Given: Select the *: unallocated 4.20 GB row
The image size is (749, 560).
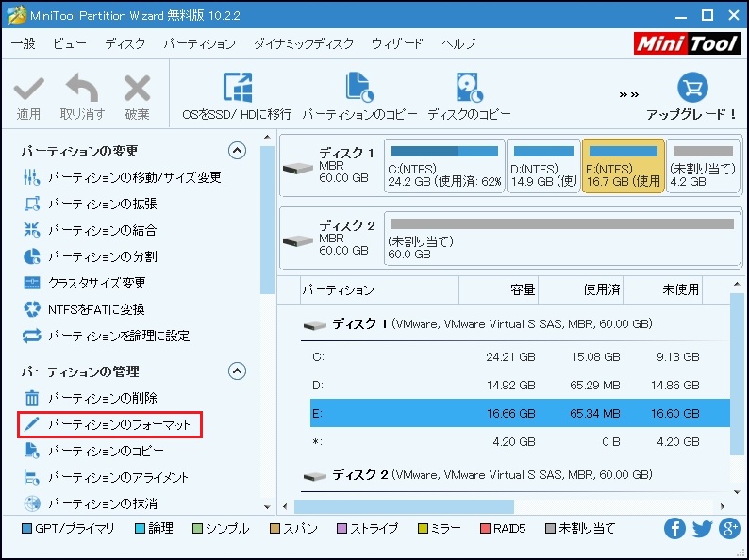Looking at the screenshot, I should pos(520,441).
